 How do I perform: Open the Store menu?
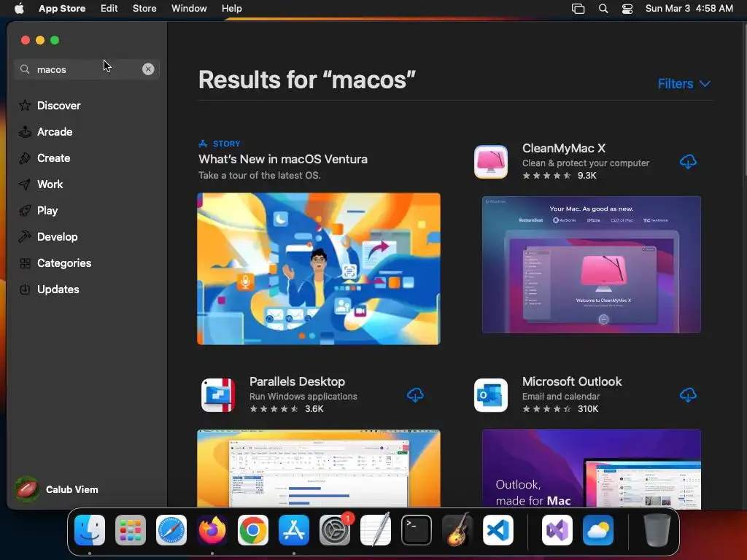(144, 8)
